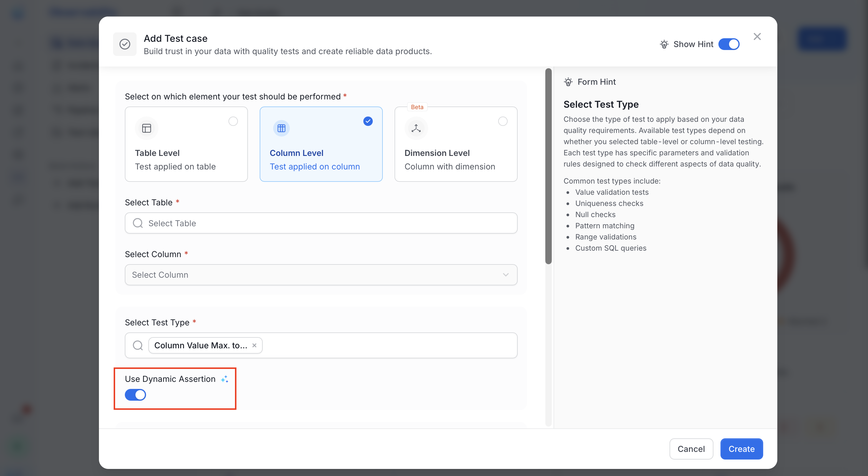Image resolution: width=868 pixels, height=476 pixels.
Task: Click the sparkle icon beside Use Dynamic Assertion
Action: point(224,379)
